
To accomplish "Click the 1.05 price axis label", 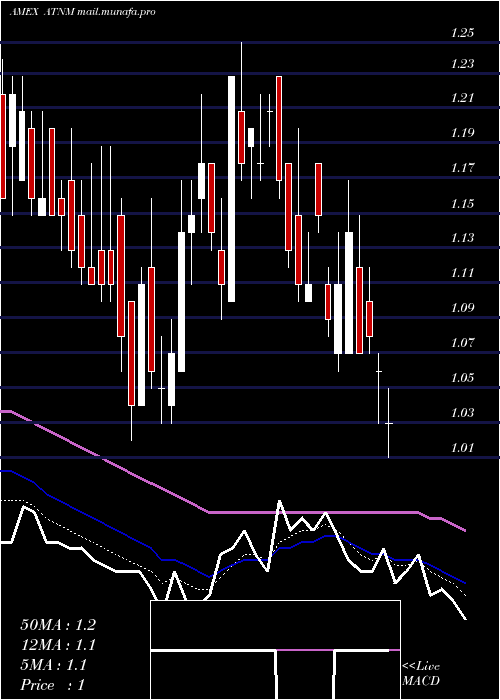I will [x=462, y=378].
